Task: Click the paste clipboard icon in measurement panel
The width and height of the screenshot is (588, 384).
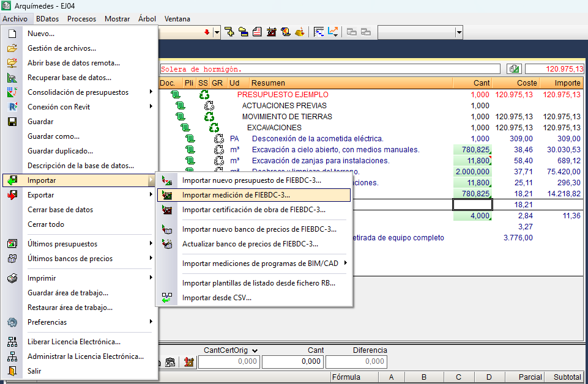Action: tap(171, 362)
